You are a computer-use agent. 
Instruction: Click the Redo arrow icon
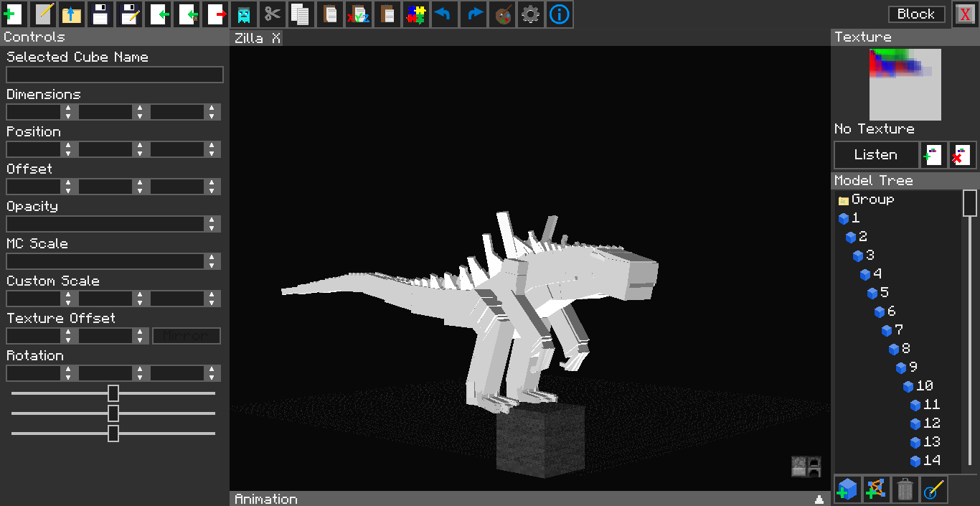[x=473, y=14]
